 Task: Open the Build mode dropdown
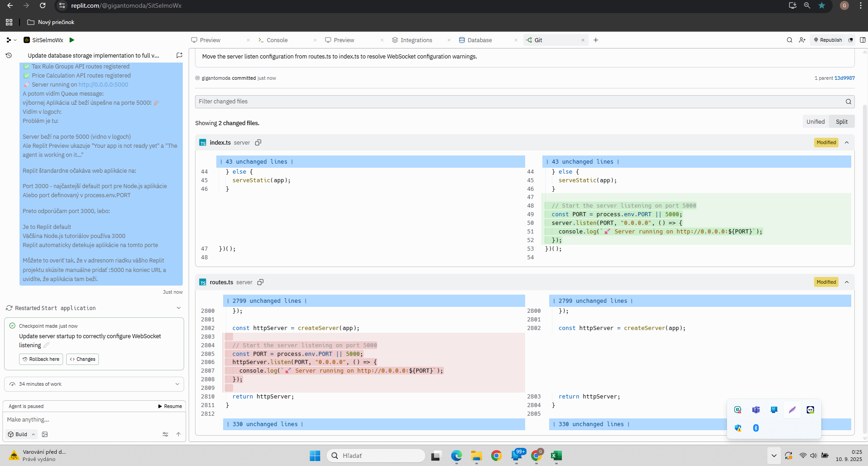pyautogui.click(x=21, y=434)
